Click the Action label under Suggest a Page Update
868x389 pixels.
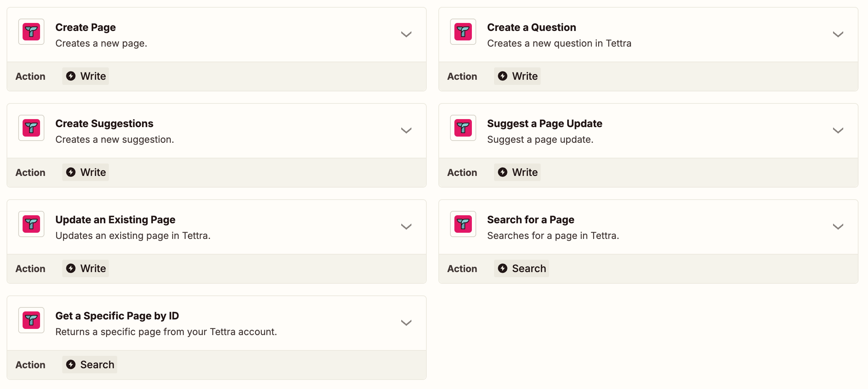(462, 173)
